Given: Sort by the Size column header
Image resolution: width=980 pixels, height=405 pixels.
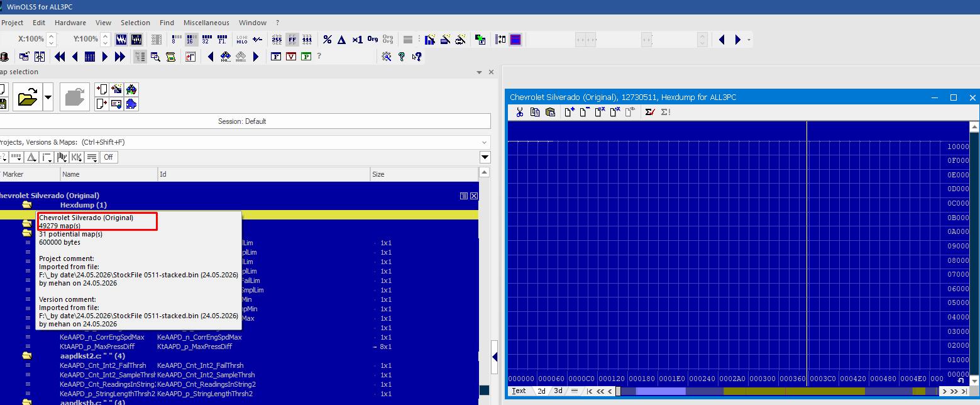Looking at the screenshot, I should [x=424, y=174].
